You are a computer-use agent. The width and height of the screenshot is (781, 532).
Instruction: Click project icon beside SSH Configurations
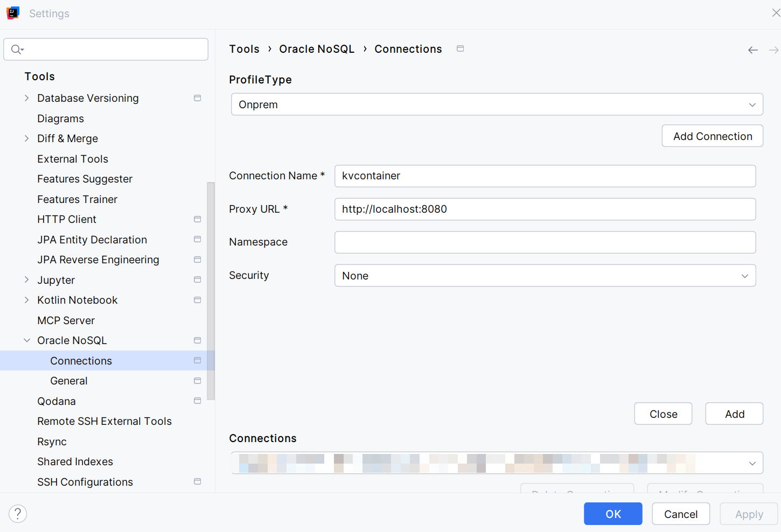(198, 481)
